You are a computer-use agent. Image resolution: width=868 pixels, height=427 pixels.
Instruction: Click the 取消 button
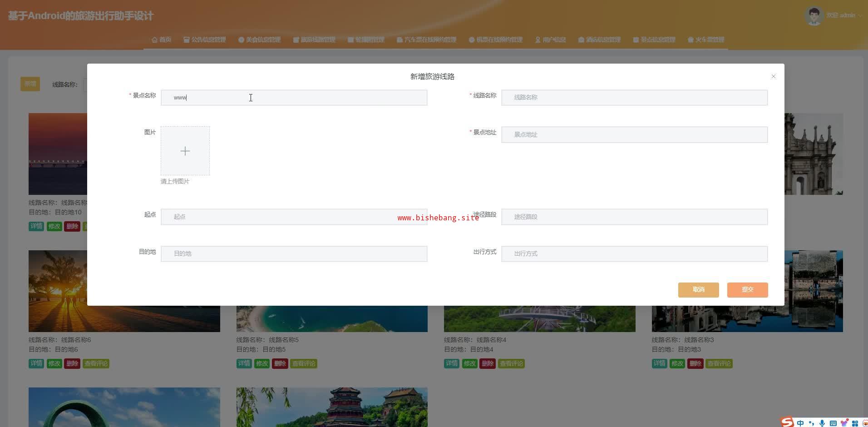tap(698, 290)
